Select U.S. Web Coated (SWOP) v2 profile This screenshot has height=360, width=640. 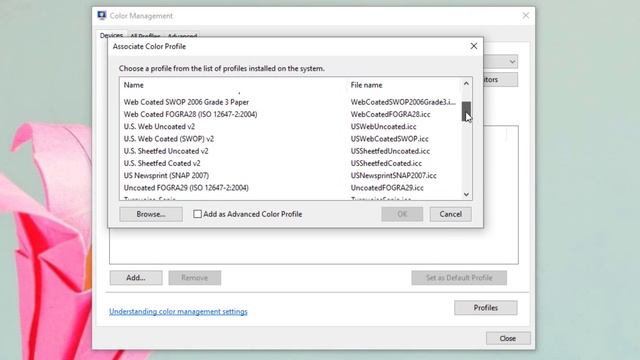coord(169,139)
